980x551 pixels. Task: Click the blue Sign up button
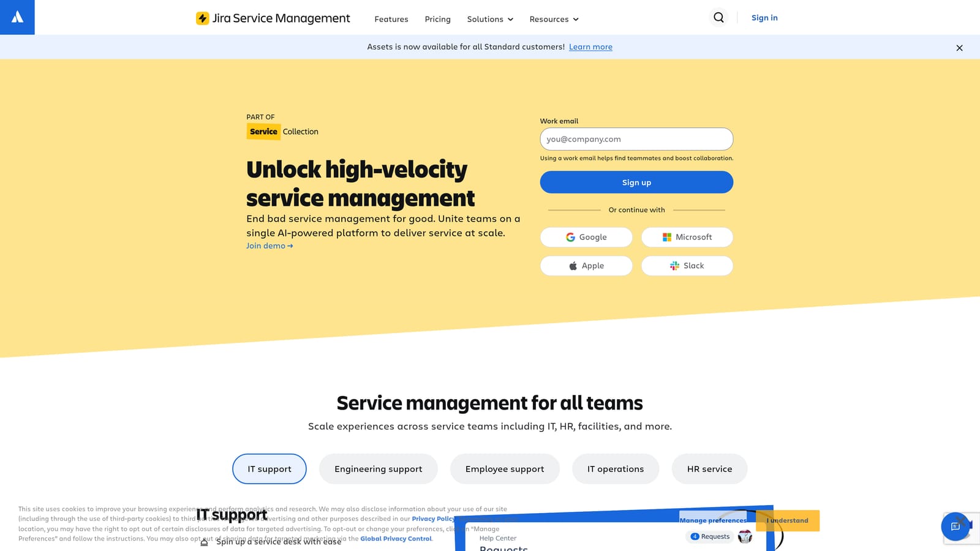coord(636,182)
